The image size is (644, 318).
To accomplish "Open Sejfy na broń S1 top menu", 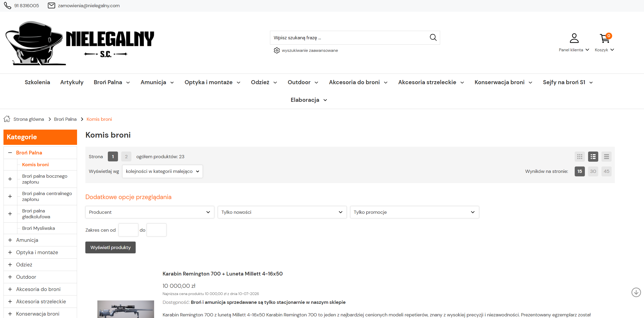I will click(568, 82).
